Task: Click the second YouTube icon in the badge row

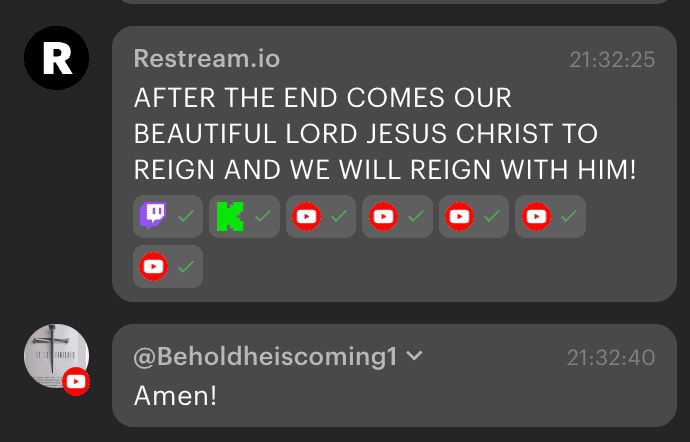Action: (383, 216)
